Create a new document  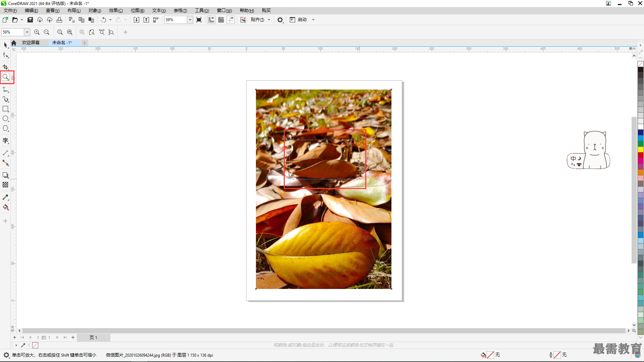click(x=5, y=20)
